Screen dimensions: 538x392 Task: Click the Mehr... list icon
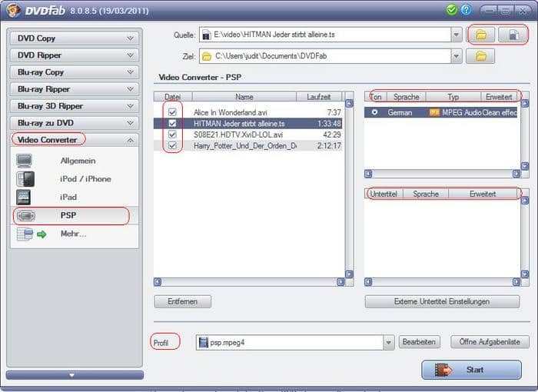25,234
